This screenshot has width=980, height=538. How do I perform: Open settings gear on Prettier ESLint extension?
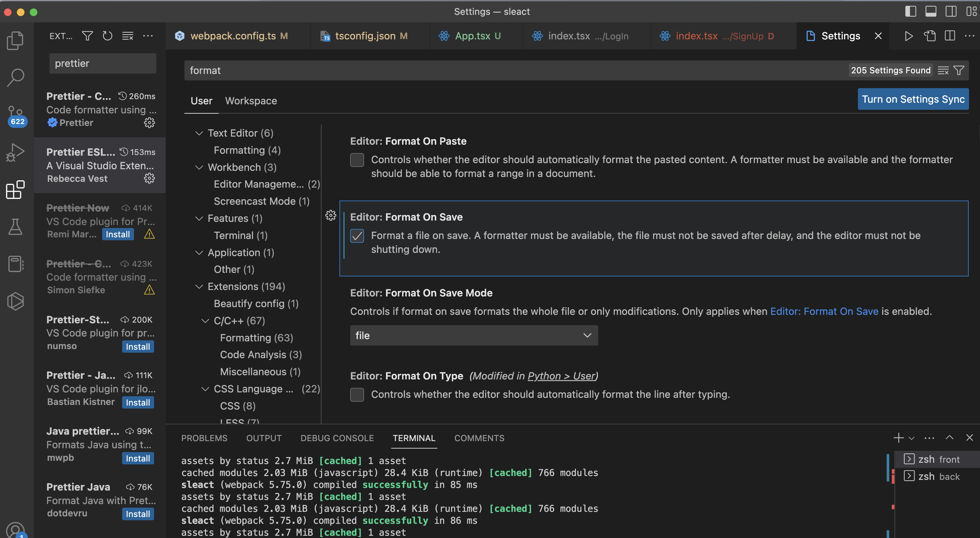point(149,178)
